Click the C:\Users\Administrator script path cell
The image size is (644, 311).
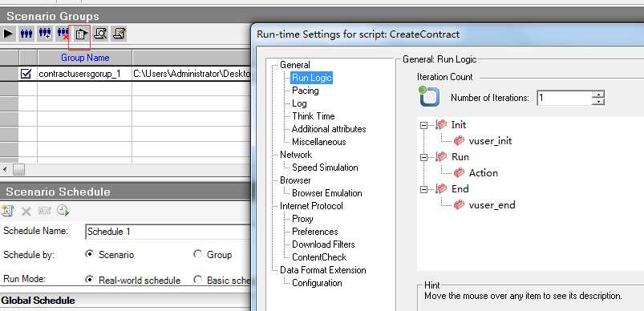(192, 74)
